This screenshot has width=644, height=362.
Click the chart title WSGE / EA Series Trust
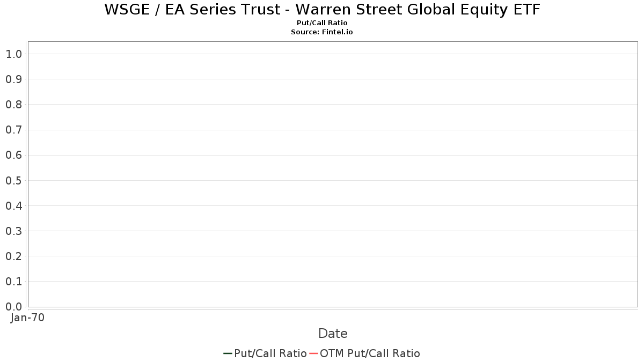click(x=322, y=10)
